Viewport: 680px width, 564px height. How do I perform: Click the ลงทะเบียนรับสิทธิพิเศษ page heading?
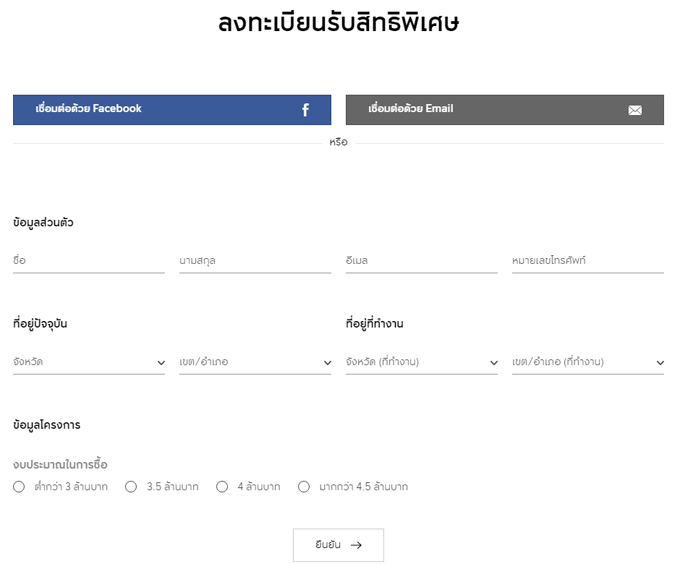pos(339,23)
